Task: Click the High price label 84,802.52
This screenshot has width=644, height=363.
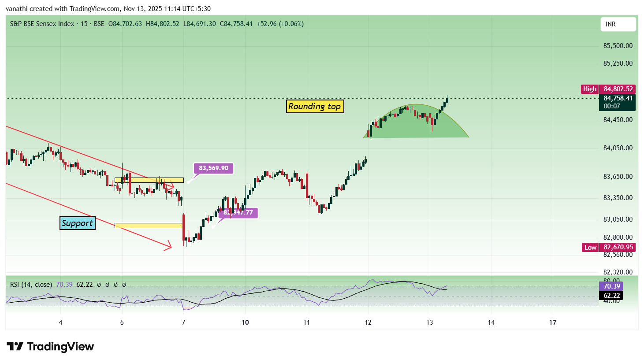Action: (x=618, y=89)
